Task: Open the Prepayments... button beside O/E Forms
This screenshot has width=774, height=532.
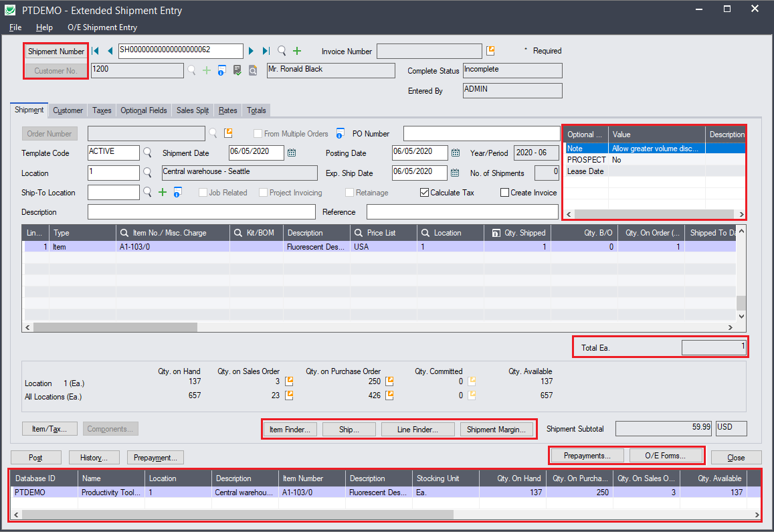Action: (x=587, y=456)
